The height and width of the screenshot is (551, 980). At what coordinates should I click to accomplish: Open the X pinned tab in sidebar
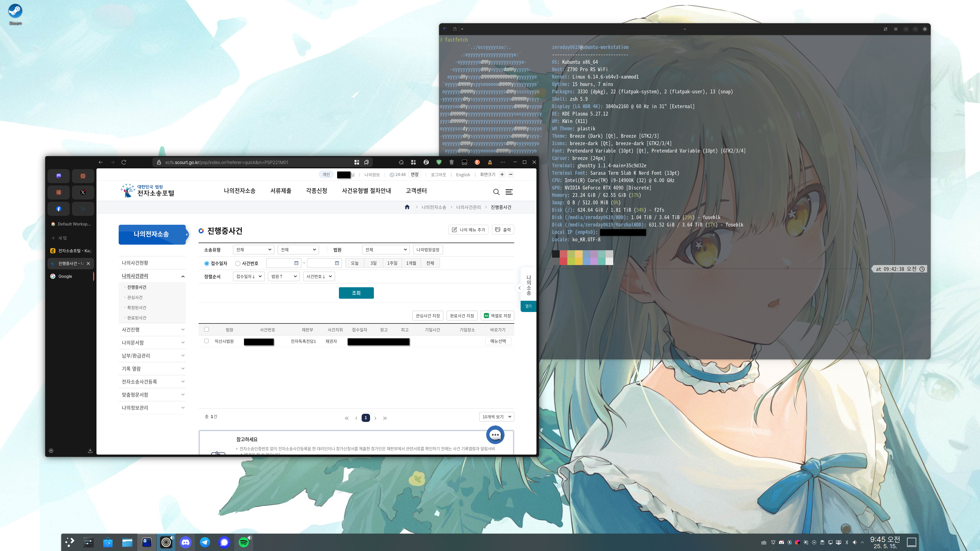(x=83, y=192)
